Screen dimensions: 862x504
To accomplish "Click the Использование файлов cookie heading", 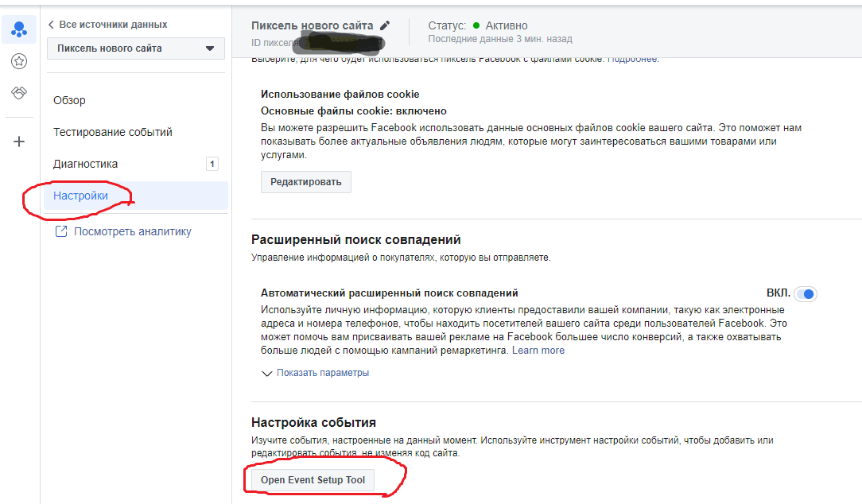I will click(x=340, y=95).
